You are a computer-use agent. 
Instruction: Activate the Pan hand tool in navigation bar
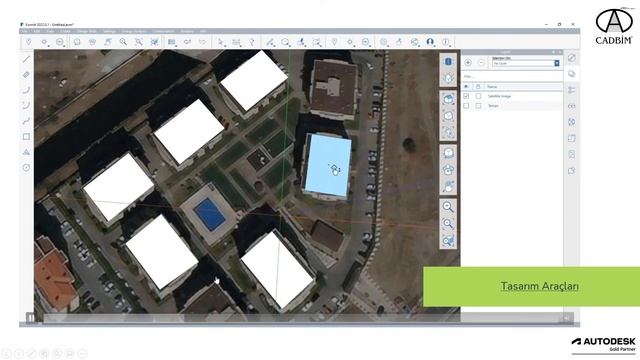pyautogui.click(x=448, y=187)
